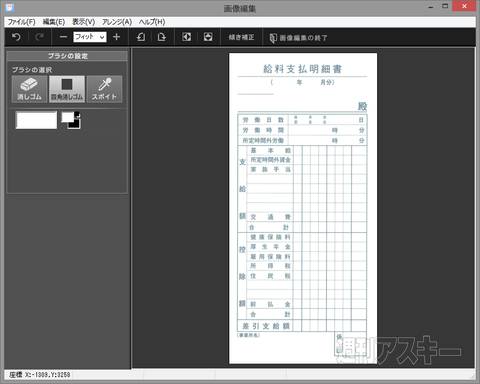The height and width of the screenshot is (384, 480).
Task: Open the 表示(V) menu
Action: [x=84, y=22]
